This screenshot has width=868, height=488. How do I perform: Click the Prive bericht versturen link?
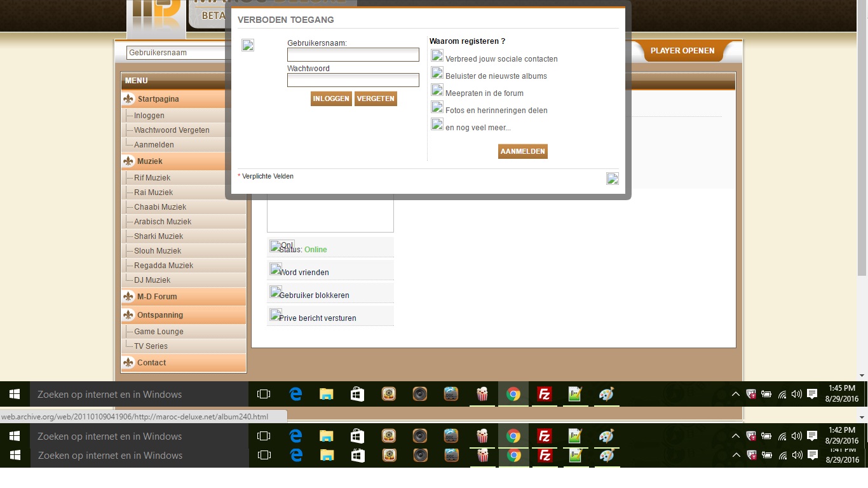[317, 318]
